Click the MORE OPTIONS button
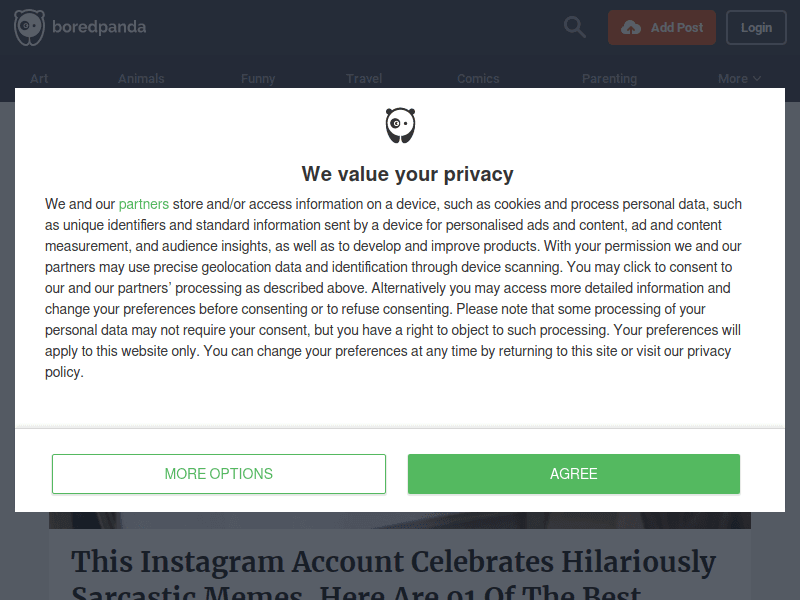Viewport: 800px width, 600px height. click(219, 474)
